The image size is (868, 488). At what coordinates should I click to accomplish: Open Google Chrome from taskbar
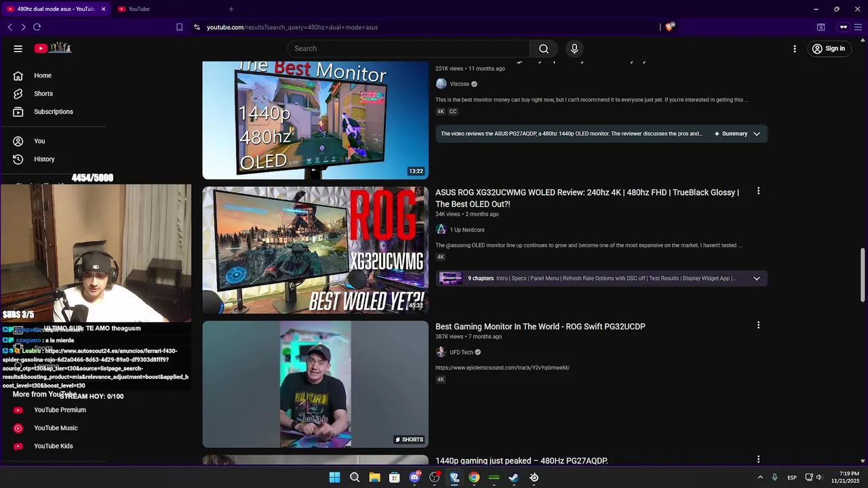tap(474, 478)
